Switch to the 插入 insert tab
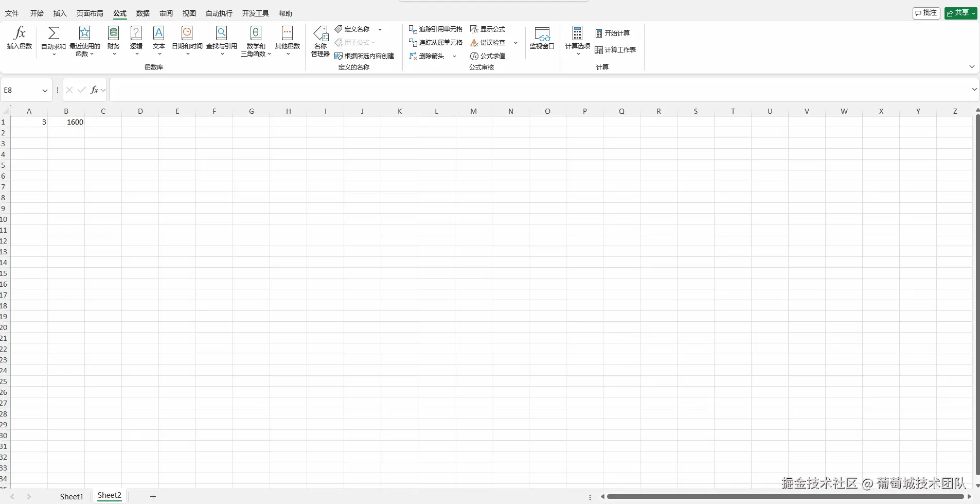The height and width of the screenshot is (504, 980). point(60,13)
